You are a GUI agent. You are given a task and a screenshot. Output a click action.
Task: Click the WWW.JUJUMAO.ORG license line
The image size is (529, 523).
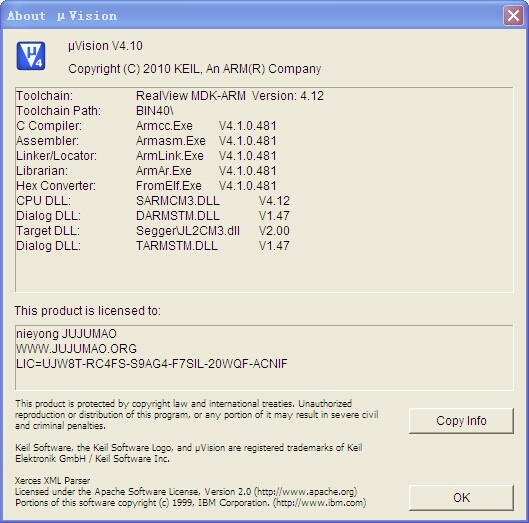(x=76, y=349)
